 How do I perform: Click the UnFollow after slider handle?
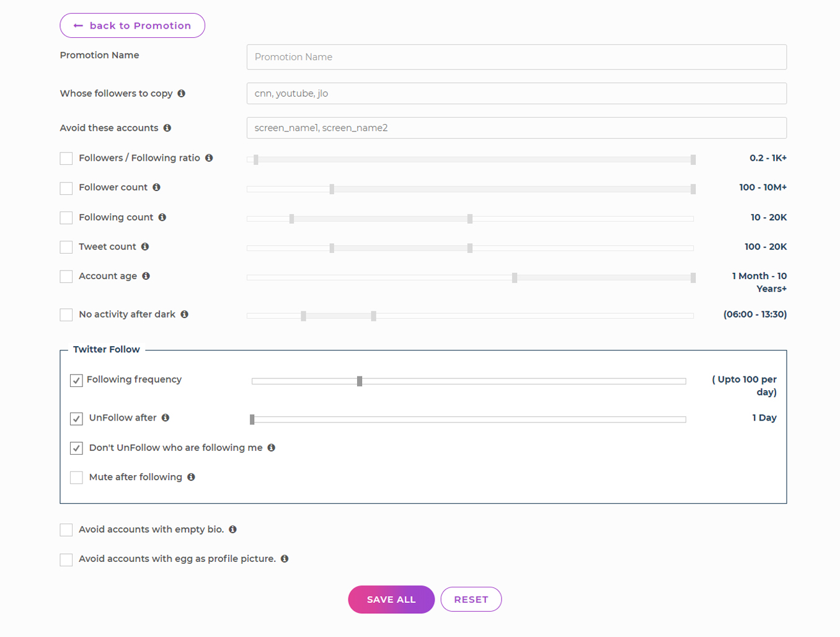click(252, 419)
